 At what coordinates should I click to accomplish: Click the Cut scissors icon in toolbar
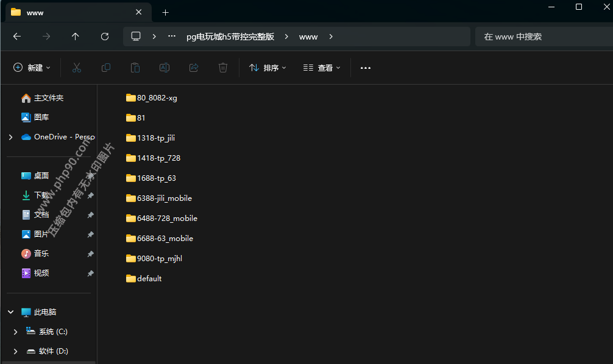point(77,68)
